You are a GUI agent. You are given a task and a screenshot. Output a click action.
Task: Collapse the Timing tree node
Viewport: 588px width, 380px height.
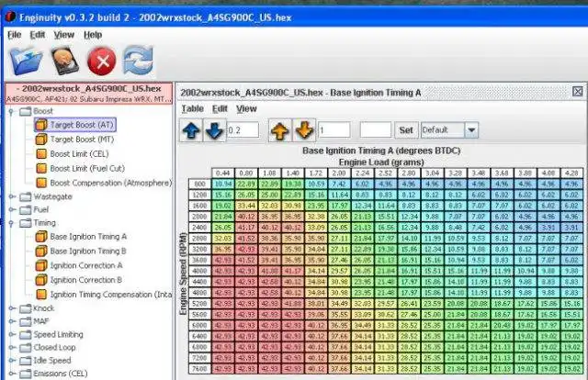click(11, 223)
